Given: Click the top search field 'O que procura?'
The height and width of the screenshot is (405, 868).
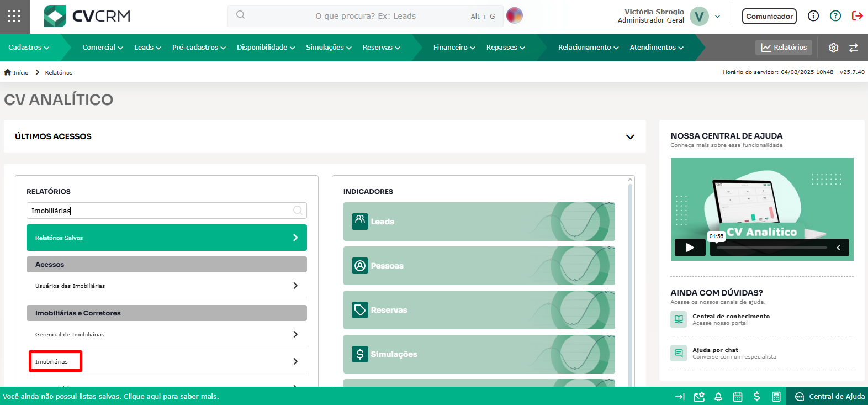Looking at the screenshot, I should (x=366, y=16).
